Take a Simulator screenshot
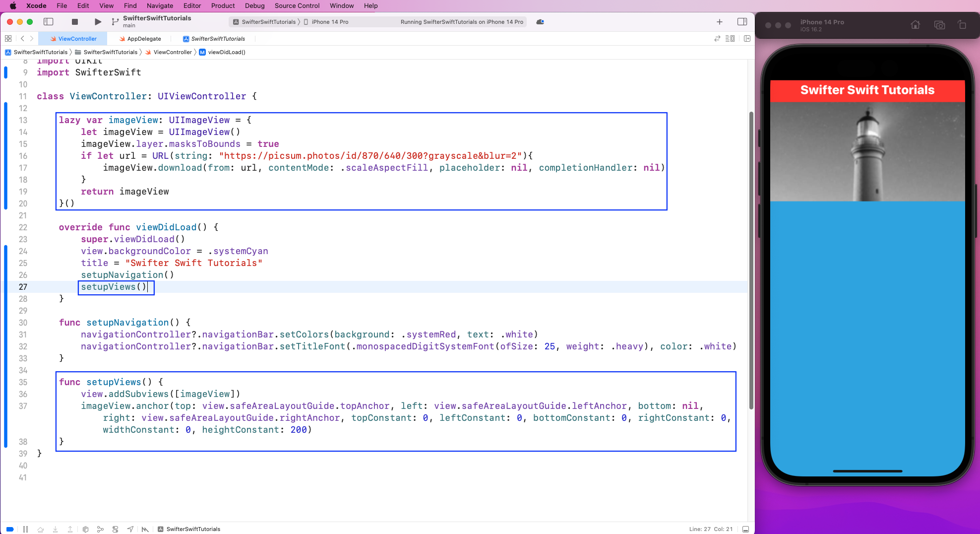The width and height of the screenshot is (980, 534). click(939, 25)
